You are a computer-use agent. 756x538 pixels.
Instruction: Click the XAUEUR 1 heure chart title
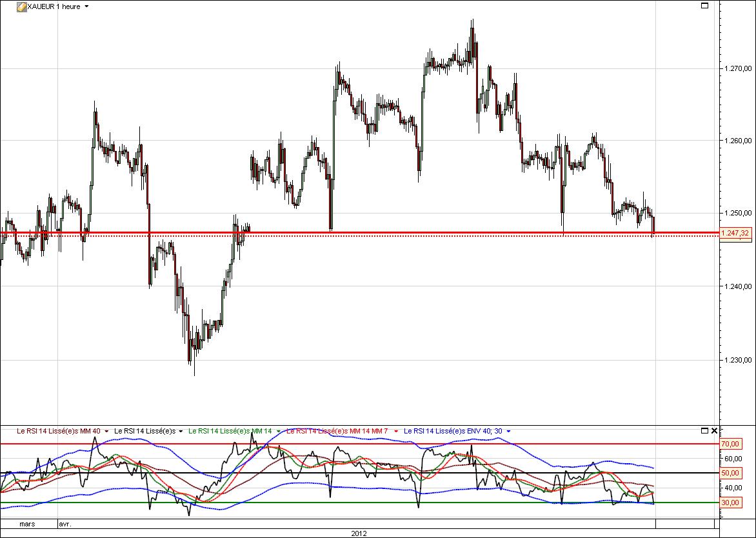54,6
